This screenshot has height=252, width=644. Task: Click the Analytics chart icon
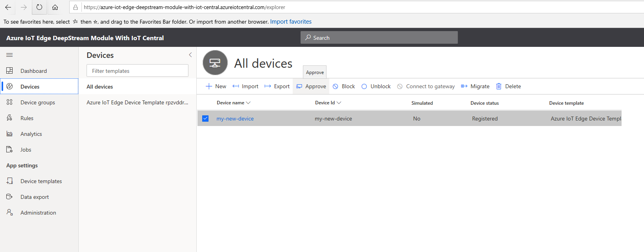coord(9,133)
